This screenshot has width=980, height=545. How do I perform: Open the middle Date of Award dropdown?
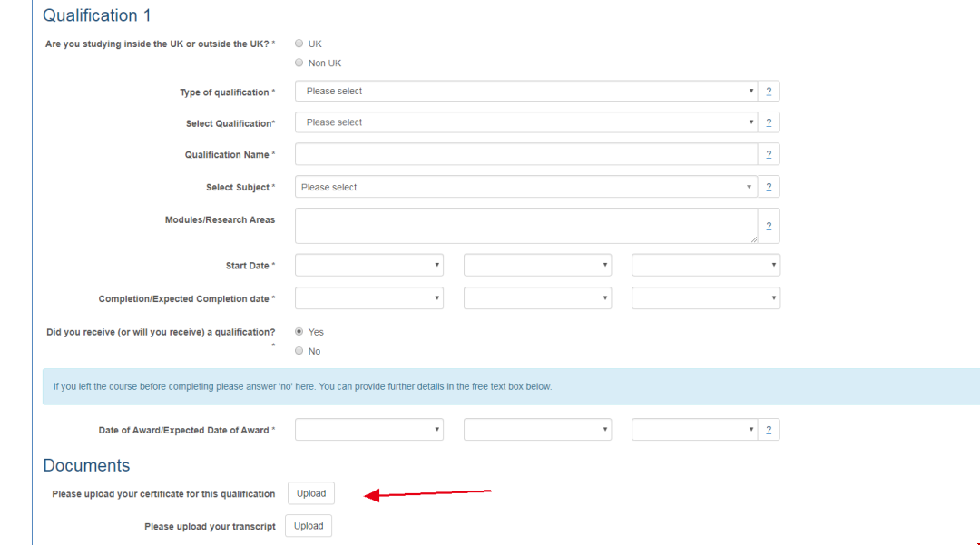point(537,430)
